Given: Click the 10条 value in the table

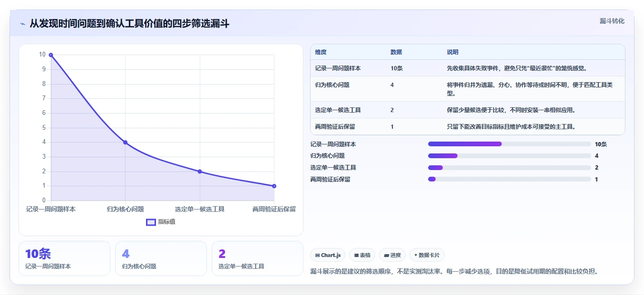Looking at the screenshot, I should point(397,68).
